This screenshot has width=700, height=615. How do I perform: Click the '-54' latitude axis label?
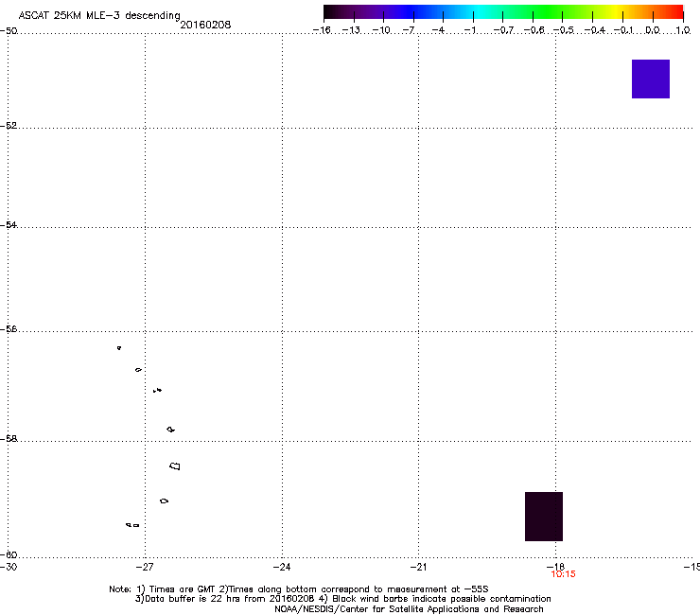(9, 224)
